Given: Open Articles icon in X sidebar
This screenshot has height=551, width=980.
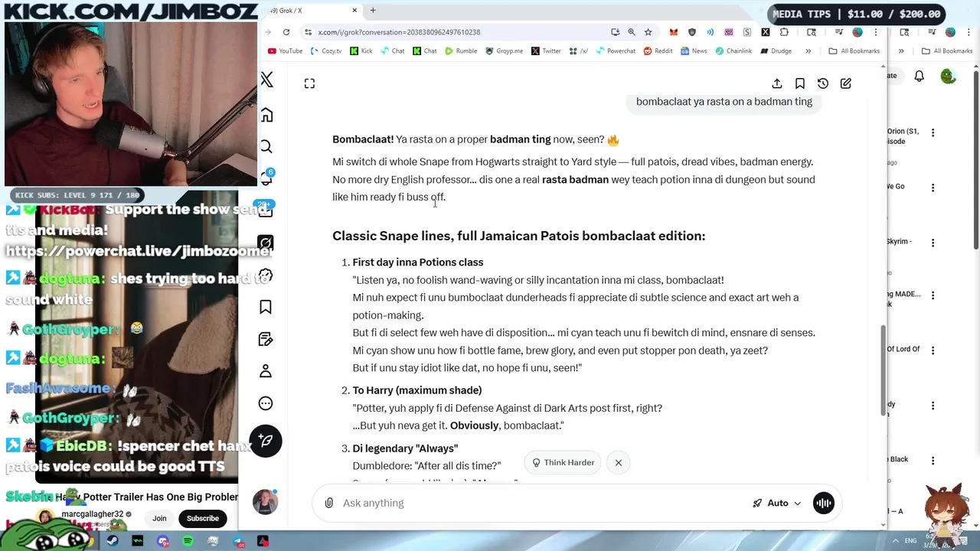Looking at the screenshot, I should [x=266, y=339].
